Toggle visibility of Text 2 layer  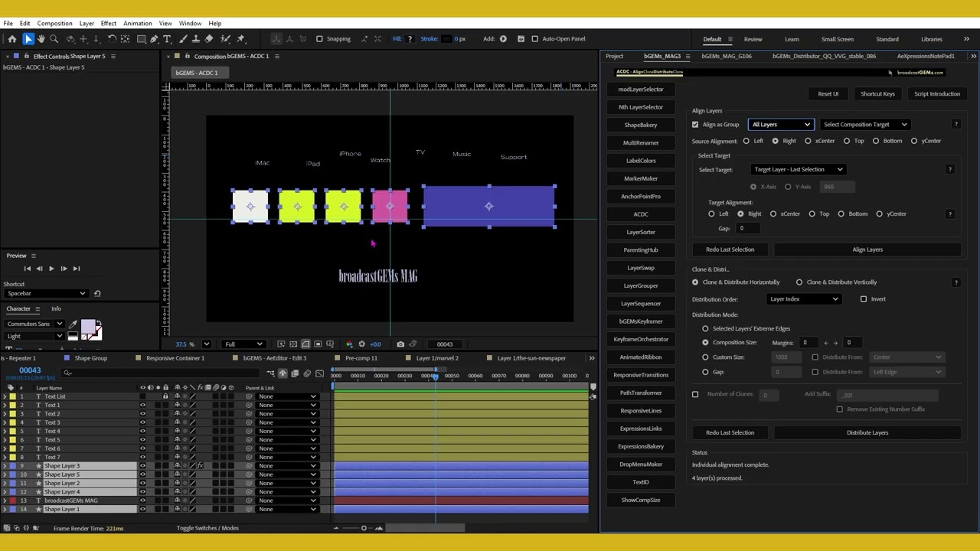(x=142, y=414)
